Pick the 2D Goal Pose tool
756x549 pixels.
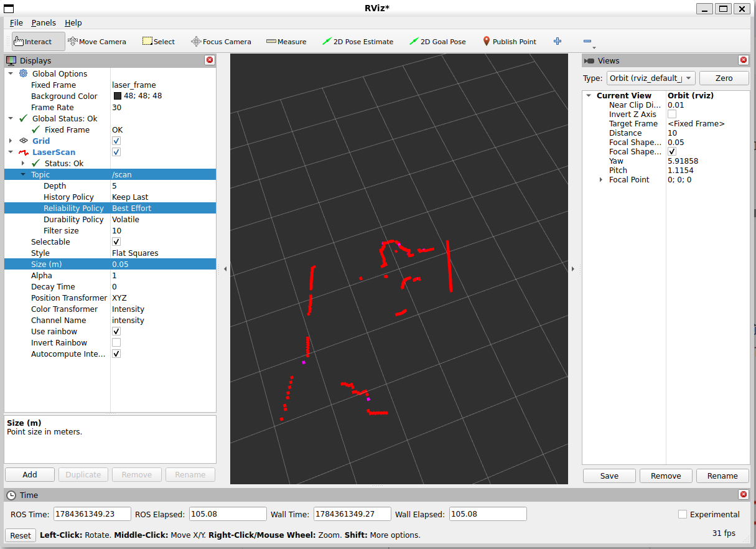click(437, 42)
